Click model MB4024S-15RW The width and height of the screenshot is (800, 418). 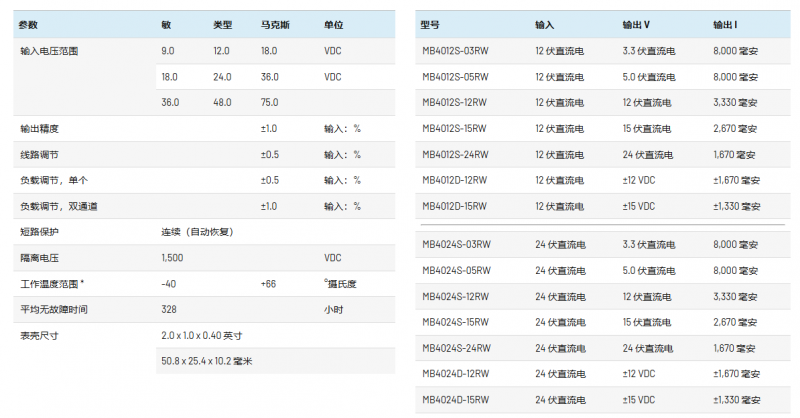[x=455, y=322]
